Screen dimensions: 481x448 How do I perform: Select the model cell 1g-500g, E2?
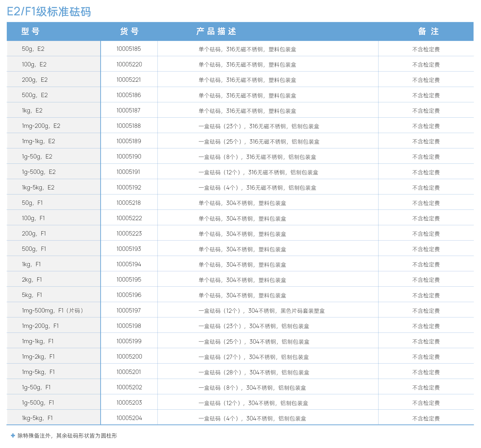(39, 172)
